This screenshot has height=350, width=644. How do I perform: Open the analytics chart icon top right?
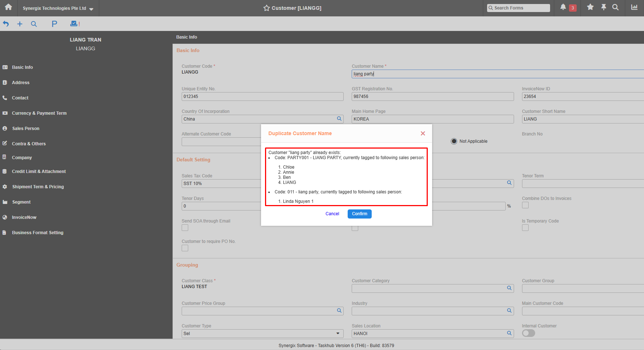tap(634, 7)
